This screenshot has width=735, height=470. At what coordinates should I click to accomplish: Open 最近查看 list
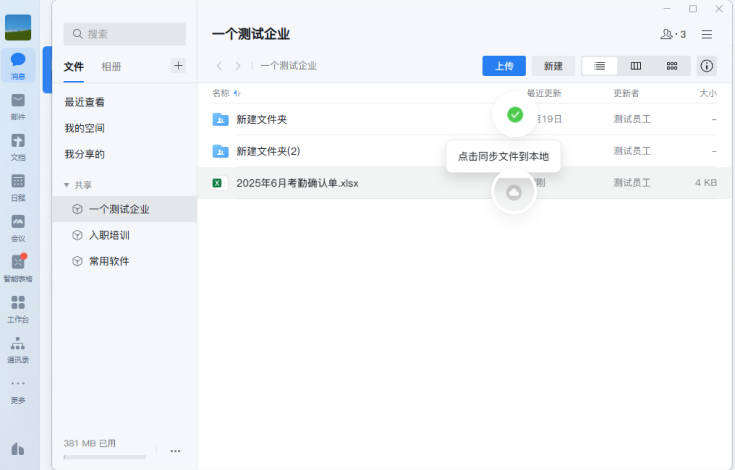click(x=84, y=102)
